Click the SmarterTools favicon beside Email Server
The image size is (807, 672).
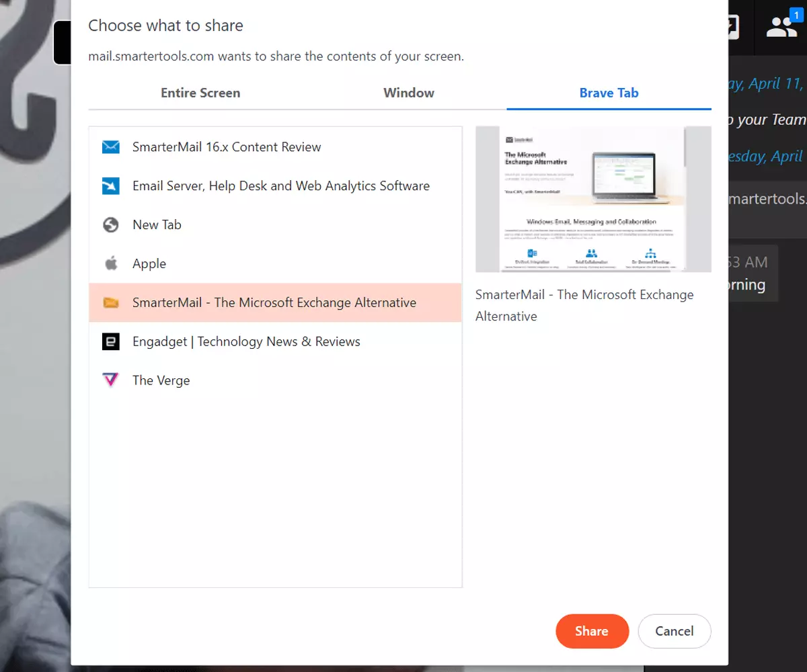click(x=111, y=186)
